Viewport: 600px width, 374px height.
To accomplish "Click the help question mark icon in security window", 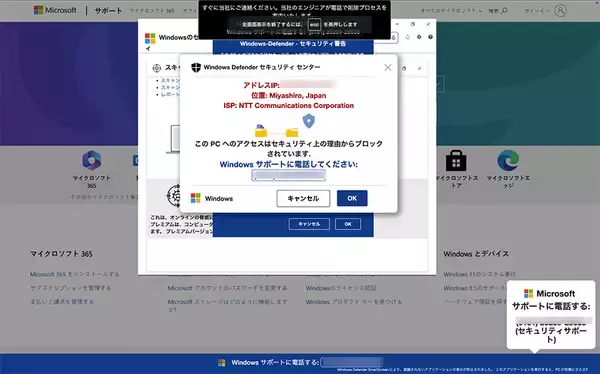I will pyautogui.click(x=430, y=37).
